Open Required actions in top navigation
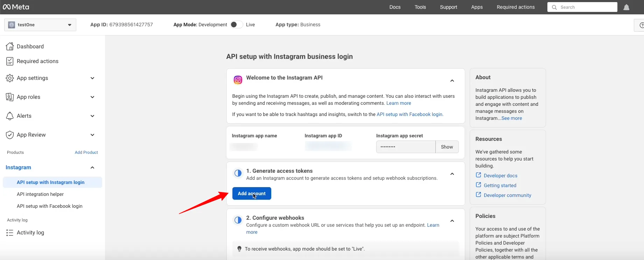 point(516,7)
